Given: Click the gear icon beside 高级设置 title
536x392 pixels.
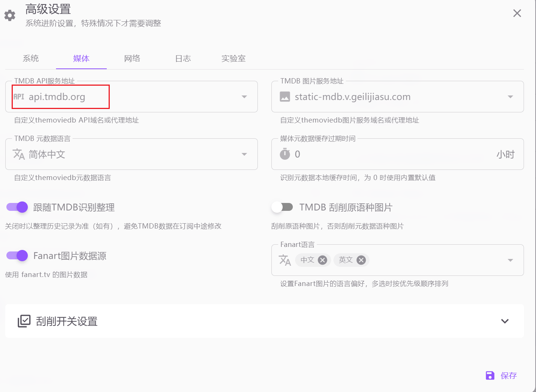Looking at the screenshot, I should pyautogui.click(x=10, y=15).
